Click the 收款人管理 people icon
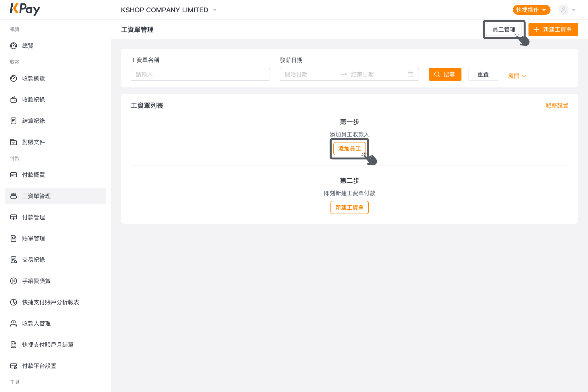Screen dimensions: 588x392 click(13, 324)
